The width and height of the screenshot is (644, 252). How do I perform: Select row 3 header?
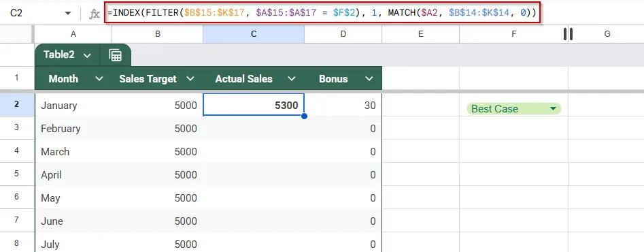click(17, 127)
